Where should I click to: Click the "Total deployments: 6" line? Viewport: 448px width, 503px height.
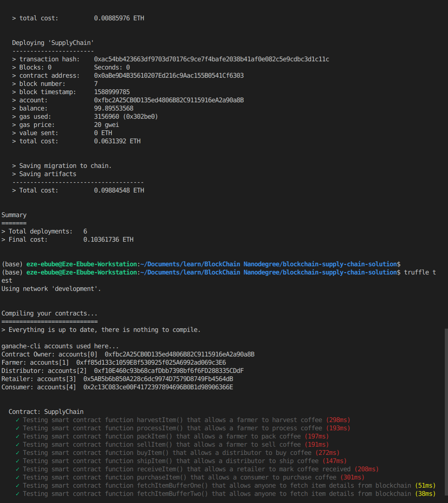coord(44,231)
